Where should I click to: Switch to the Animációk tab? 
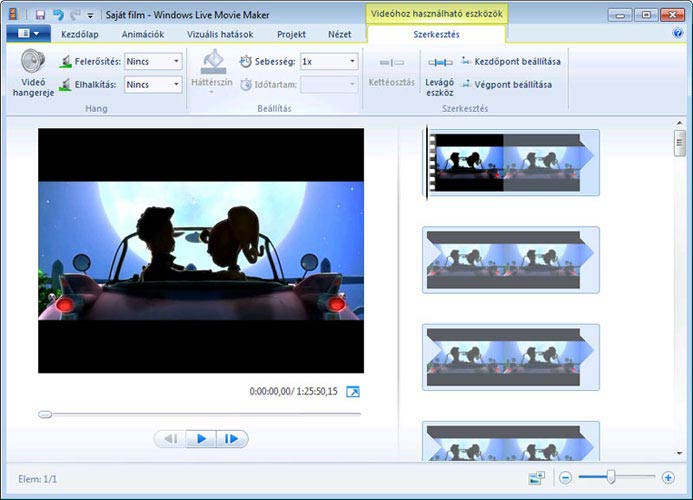point(142,33)
